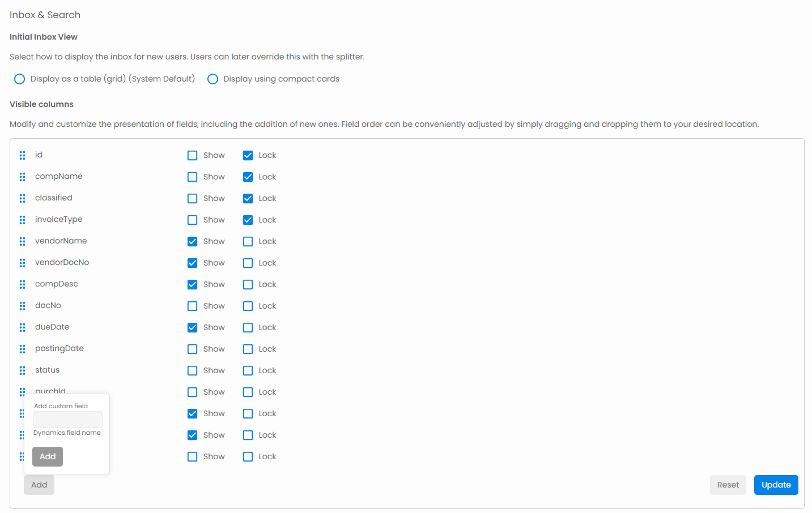
Task: Select Display as a table (grid) option
Action: click(20, 79)
